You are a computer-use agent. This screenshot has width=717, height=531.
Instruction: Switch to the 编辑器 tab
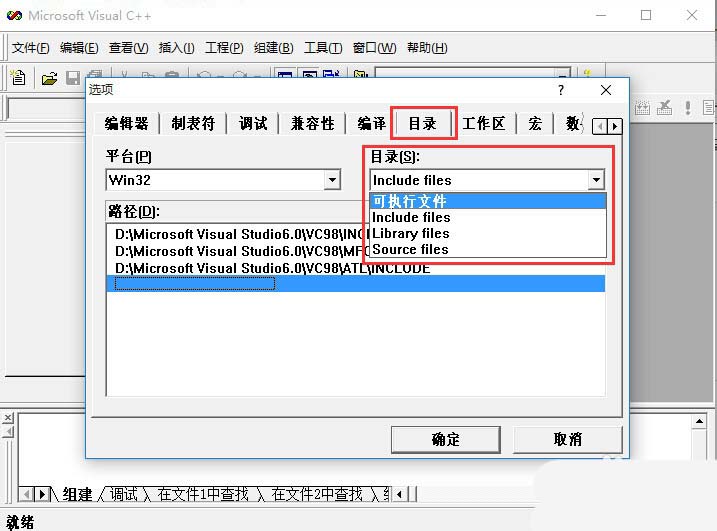(127, 123)
